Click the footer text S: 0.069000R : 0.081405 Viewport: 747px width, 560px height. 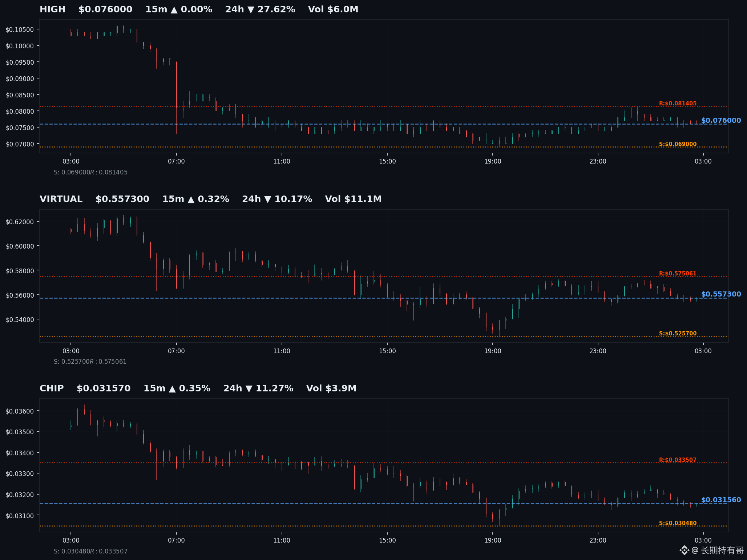91,172
